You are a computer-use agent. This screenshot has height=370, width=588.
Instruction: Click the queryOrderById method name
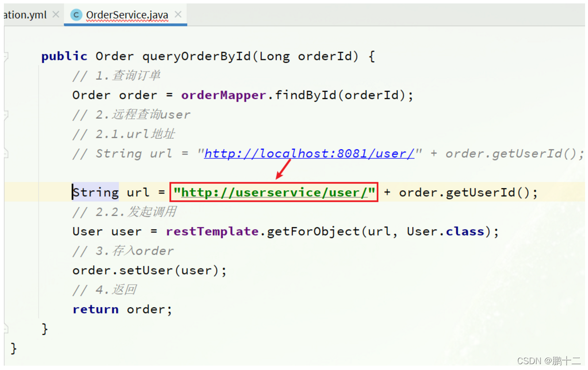(197, 56)
